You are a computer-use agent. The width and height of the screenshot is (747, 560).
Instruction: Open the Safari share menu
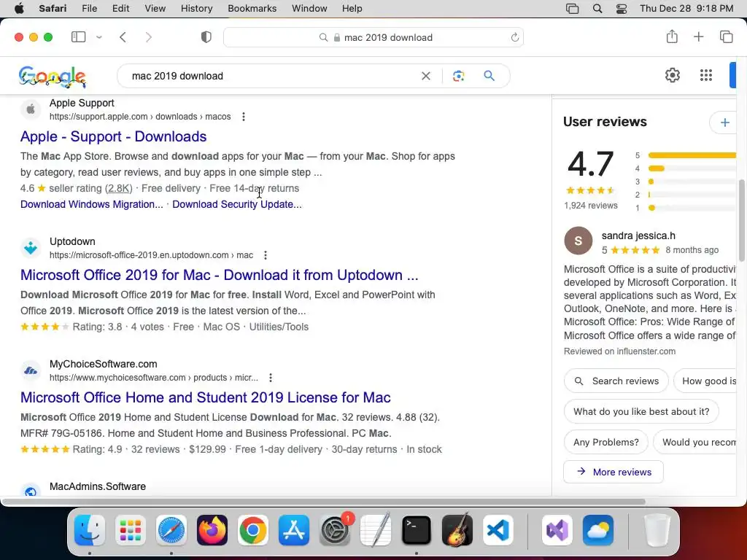(x=672, y=36)
